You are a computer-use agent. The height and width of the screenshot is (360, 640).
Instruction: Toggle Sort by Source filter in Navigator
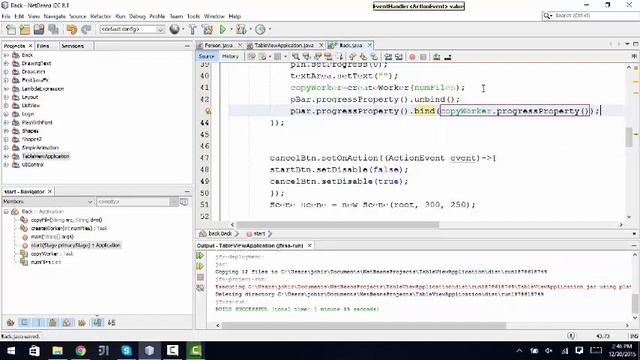point(111,323)
